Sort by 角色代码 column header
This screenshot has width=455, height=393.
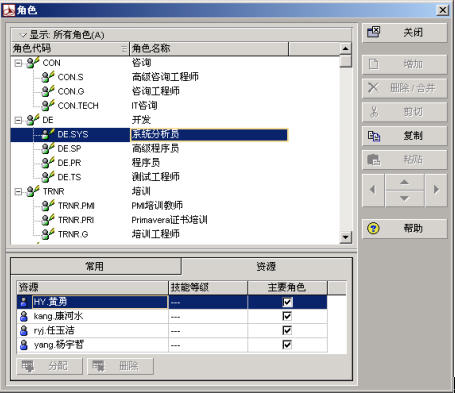coord(70,49)
